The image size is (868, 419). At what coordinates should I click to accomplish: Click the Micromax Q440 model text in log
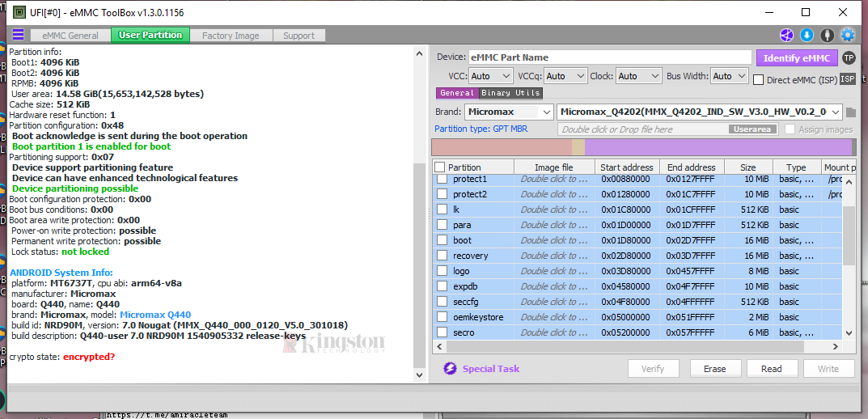155,315
